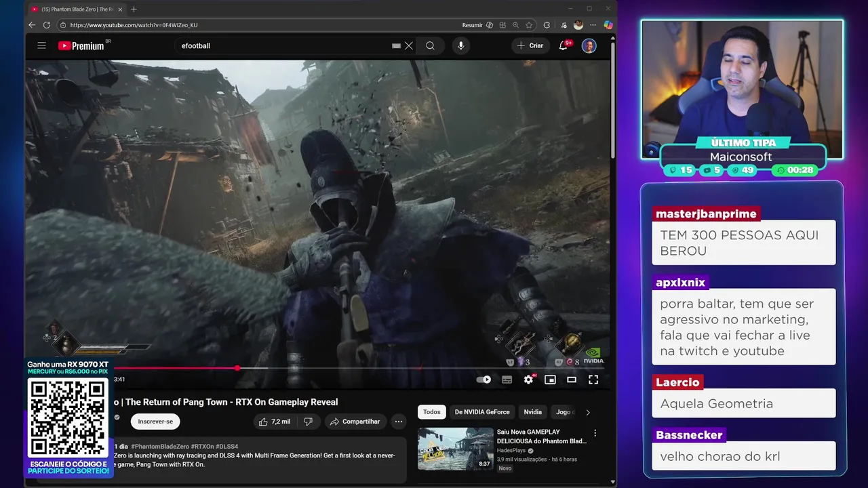This screenshot has height=488, width=868.
Task: Open the Saiu Nova GAMEPLAY video thumbnail
Action: coord(456,449)
